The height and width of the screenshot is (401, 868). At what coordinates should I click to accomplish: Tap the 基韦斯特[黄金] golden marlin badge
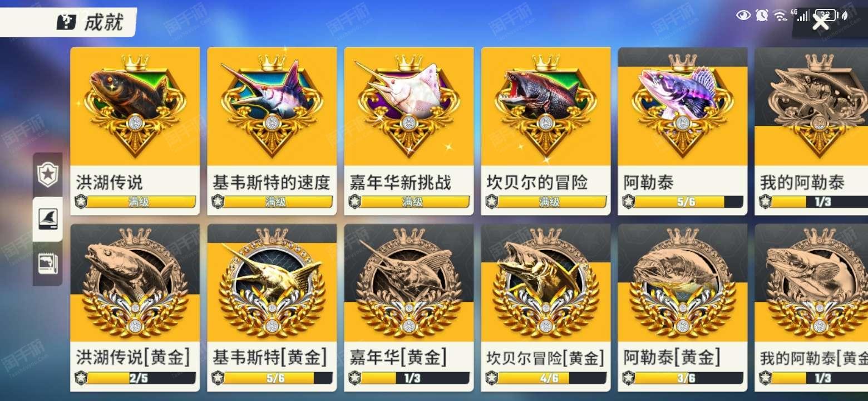click(272, 284)
